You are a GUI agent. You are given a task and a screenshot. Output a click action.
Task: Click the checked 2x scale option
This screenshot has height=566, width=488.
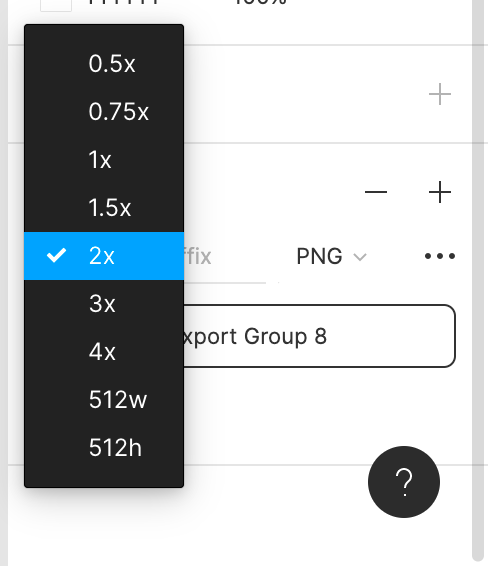[x=104, y=256]
